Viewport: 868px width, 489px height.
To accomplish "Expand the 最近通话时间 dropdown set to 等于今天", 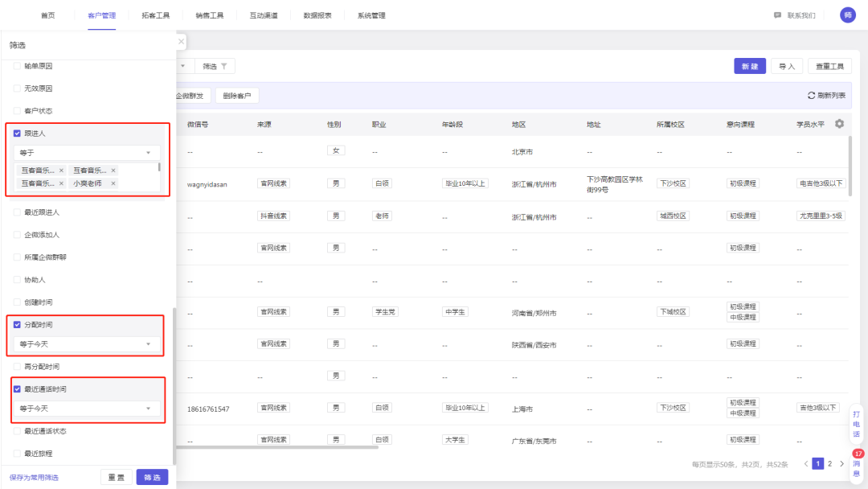I will pos(87,409).
